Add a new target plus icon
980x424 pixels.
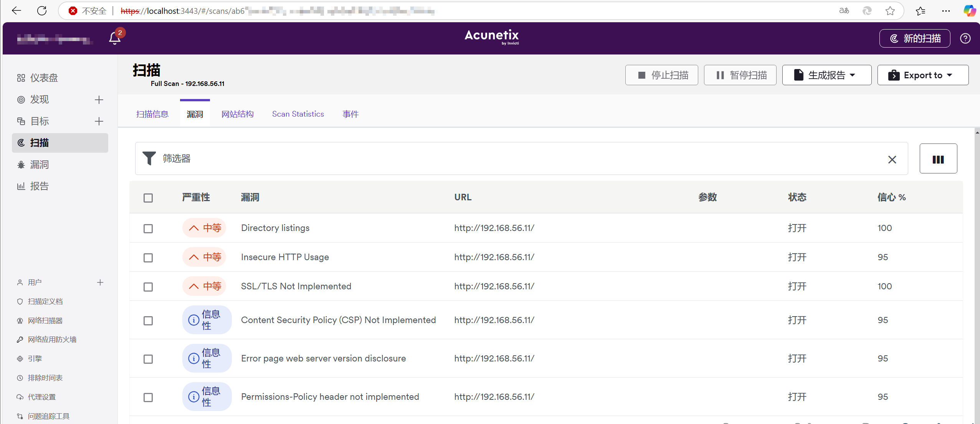pyautogui.click(x=99, y=121)
